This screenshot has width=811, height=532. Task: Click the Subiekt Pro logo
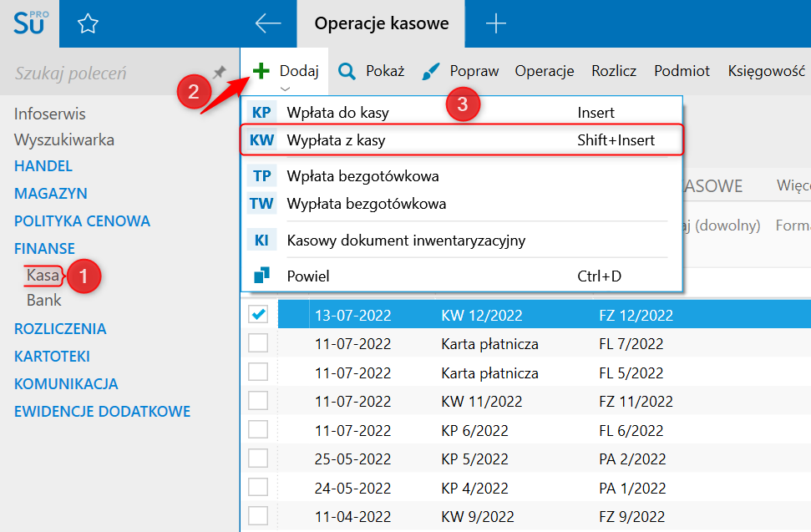coord(29,23)
